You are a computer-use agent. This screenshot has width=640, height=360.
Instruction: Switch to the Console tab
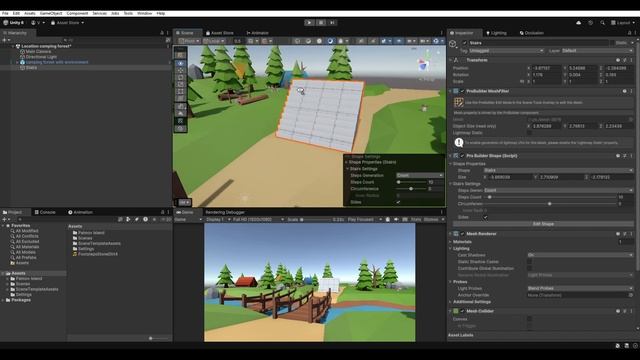click(x=45, y=212)
